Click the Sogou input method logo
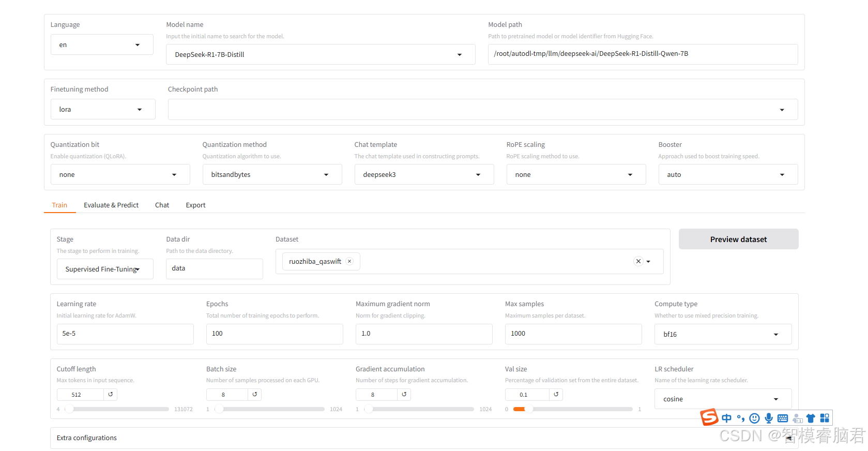The image size is (868, 451). (x=709, y=417)
